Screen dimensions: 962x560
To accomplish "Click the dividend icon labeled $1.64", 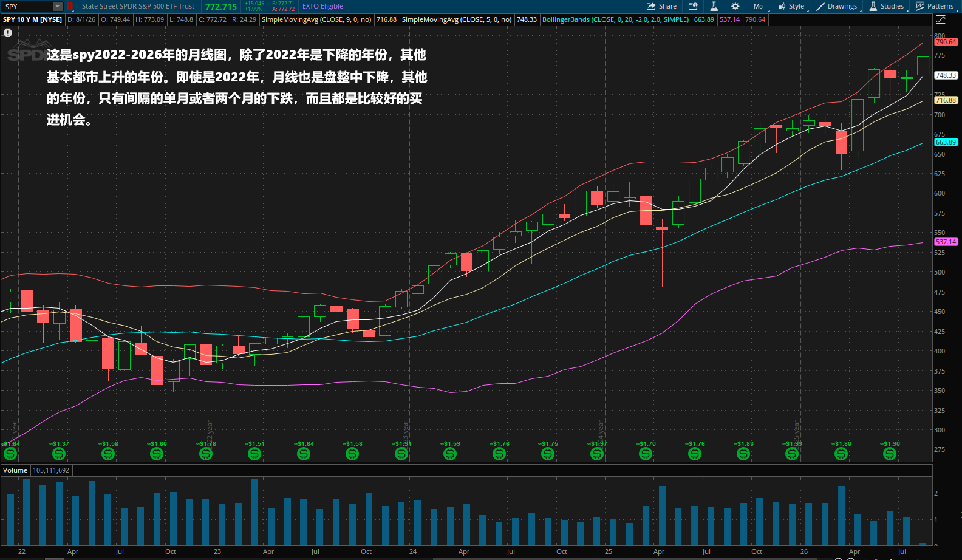I will click(x=304, y=454).
